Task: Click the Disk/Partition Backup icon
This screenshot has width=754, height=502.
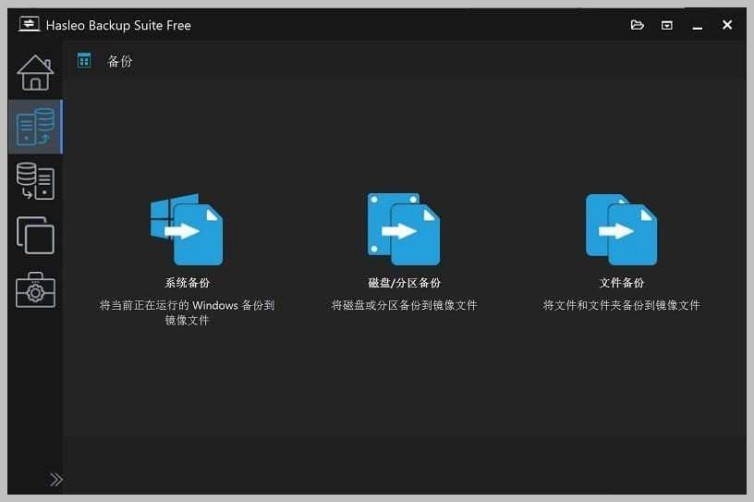Action: point(403,229)
